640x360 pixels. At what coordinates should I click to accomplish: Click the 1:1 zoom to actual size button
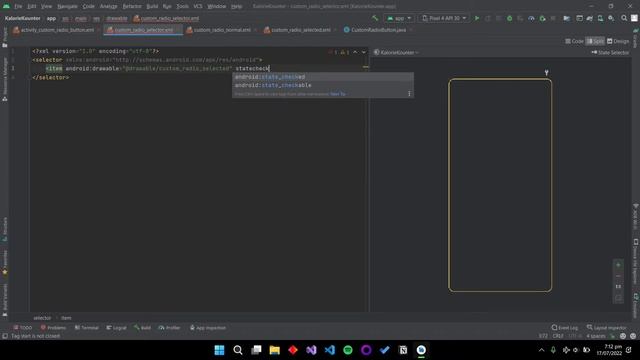(618, 287)
